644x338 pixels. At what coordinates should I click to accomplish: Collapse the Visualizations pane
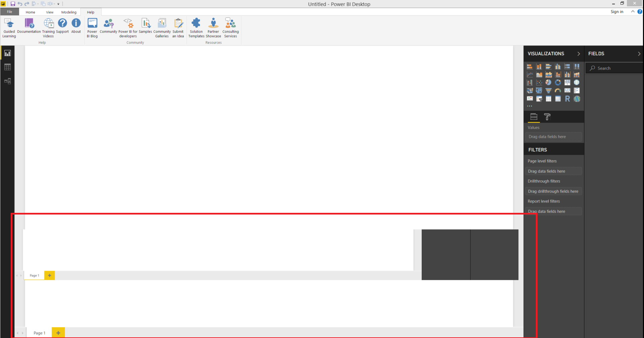pos(578,54)
